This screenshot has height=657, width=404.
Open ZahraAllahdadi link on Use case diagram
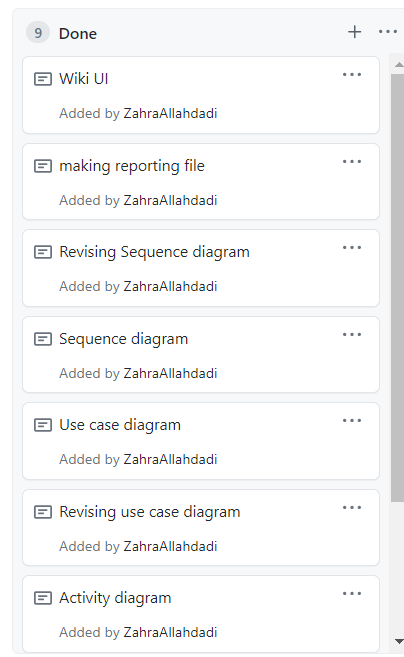(x=170, y=460)
